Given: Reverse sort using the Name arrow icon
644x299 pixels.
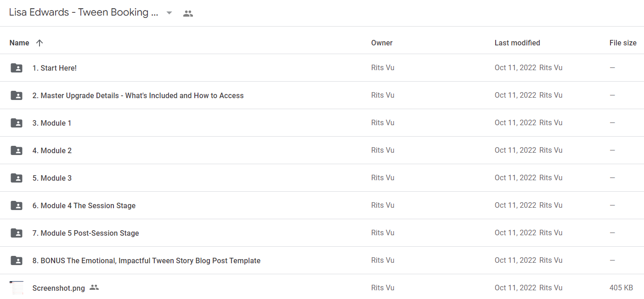Looking at the screenshot, I should pos(40,43).
